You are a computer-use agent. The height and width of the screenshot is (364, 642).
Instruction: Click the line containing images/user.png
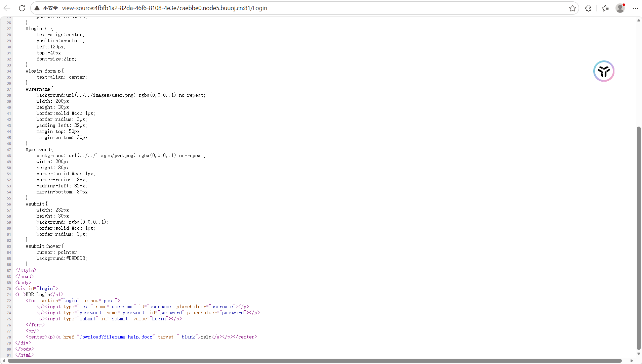121,95
